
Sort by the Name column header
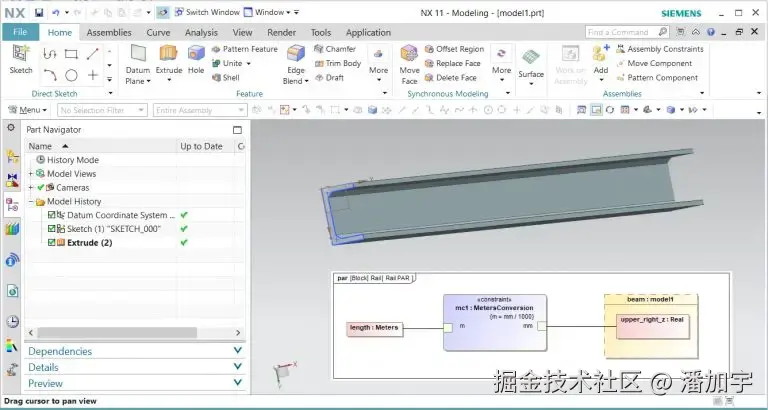(100, 146)
